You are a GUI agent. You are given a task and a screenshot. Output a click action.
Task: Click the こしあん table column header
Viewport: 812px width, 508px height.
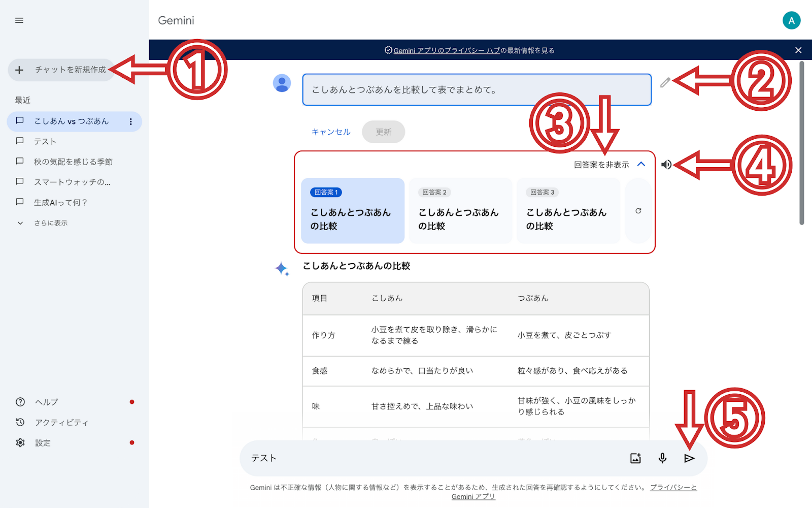(387, 298)
